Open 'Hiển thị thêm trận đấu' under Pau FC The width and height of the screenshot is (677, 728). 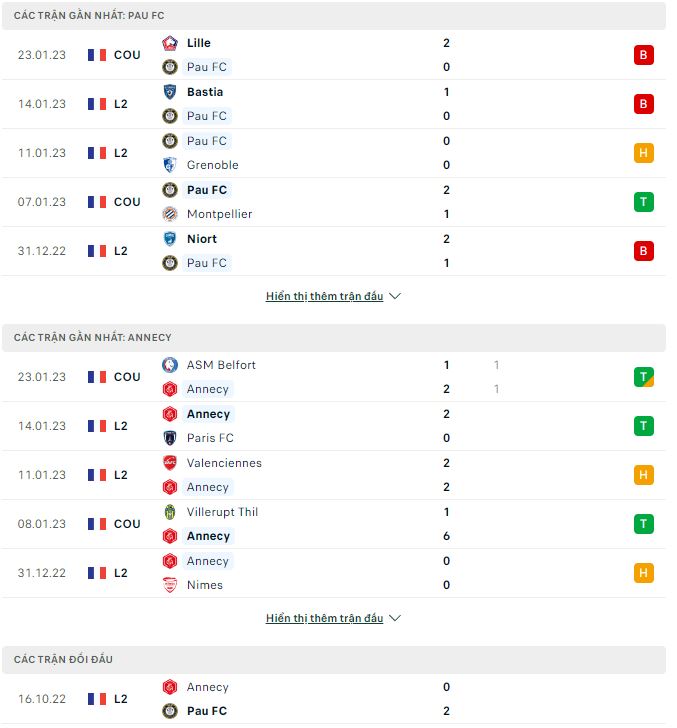324,297
